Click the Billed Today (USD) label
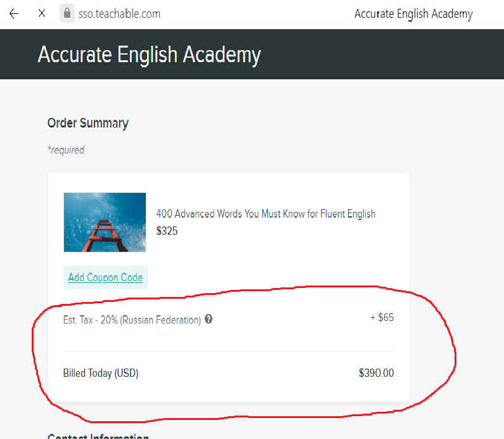This screenshot has height=439, width=504. click(x=101, y=373)
